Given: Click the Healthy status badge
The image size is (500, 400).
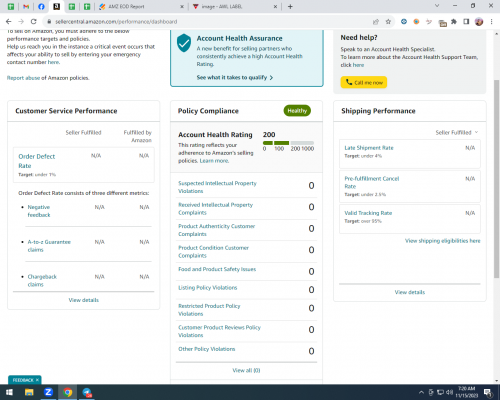Looking at the screenshot, I should (297, 111).
